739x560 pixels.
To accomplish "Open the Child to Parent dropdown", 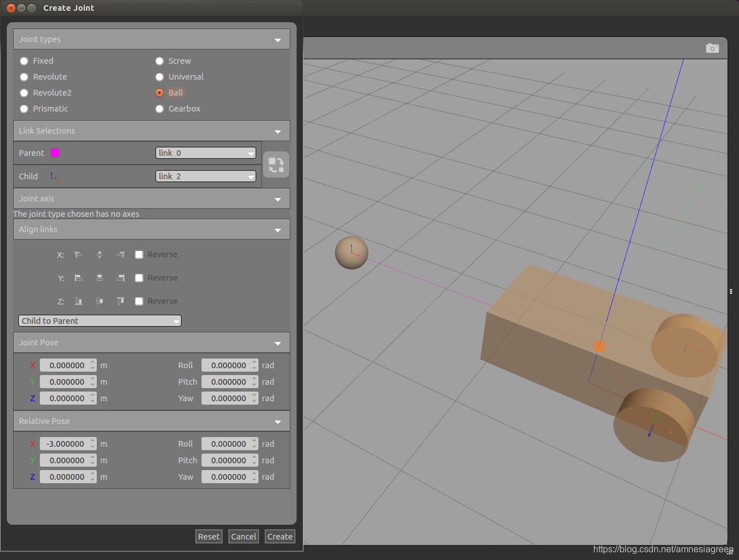I will tap(100, 321).
